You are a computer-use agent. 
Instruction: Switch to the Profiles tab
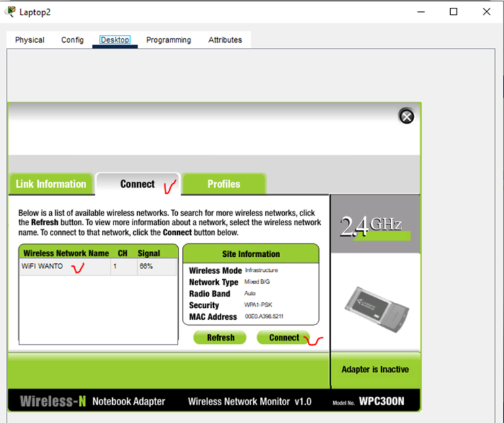[x=224, y=184]
